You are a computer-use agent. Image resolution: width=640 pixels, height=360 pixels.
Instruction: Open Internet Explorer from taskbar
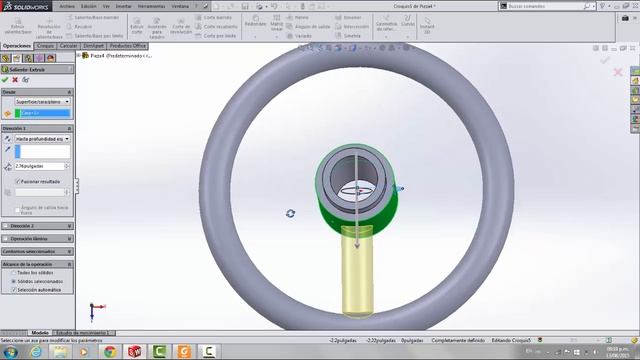(36, 352)
